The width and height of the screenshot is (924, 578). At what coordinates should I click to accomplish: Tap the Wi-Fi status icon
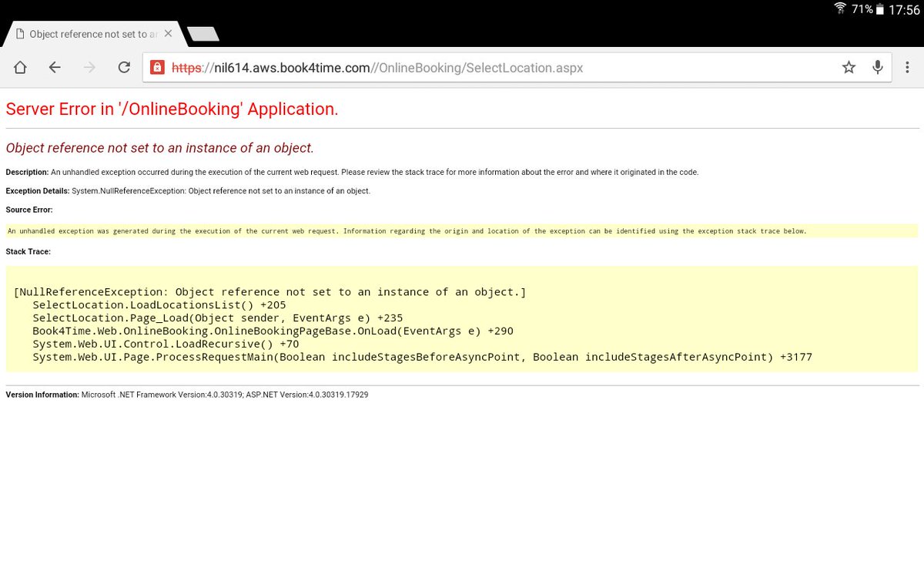[841, 9]
